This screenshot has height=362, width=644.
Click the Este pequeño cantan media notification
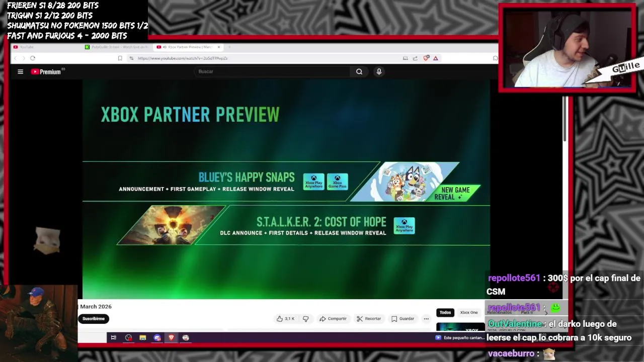click(x=460, y=338)
